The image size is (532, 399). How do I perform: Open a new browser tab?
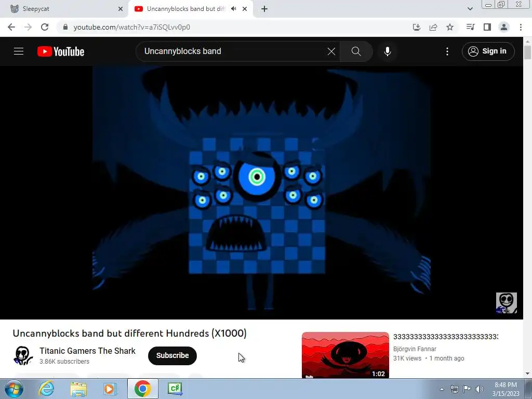264,9
